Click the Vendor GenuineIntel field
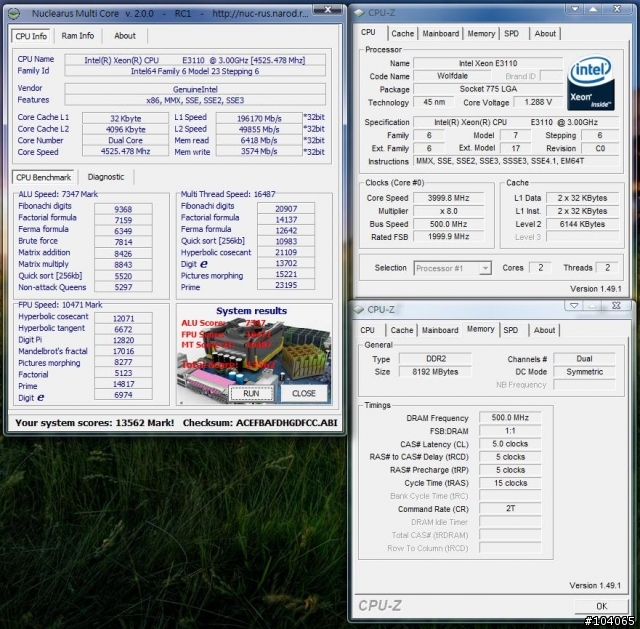This screenshot has height=629, width=640. tap(195, 89)
